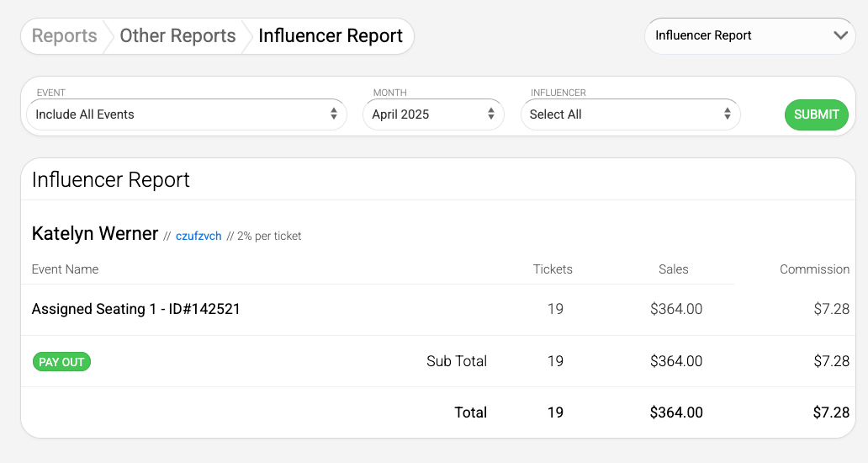868x463 pixels.
Task: Click the Commission column header
Action: click(814, 269)
